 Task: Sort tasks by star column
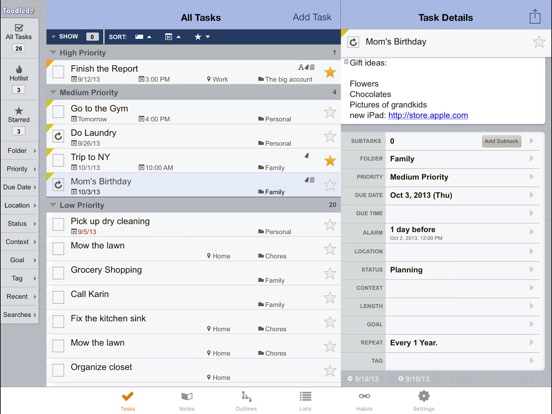202,37
